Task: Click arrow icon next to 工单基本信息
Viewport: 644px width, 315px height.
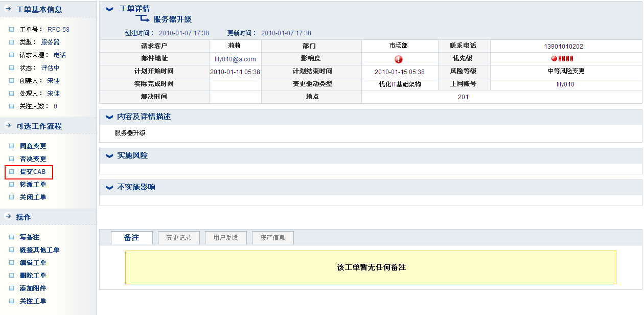Action: click(x=8, y=9)
